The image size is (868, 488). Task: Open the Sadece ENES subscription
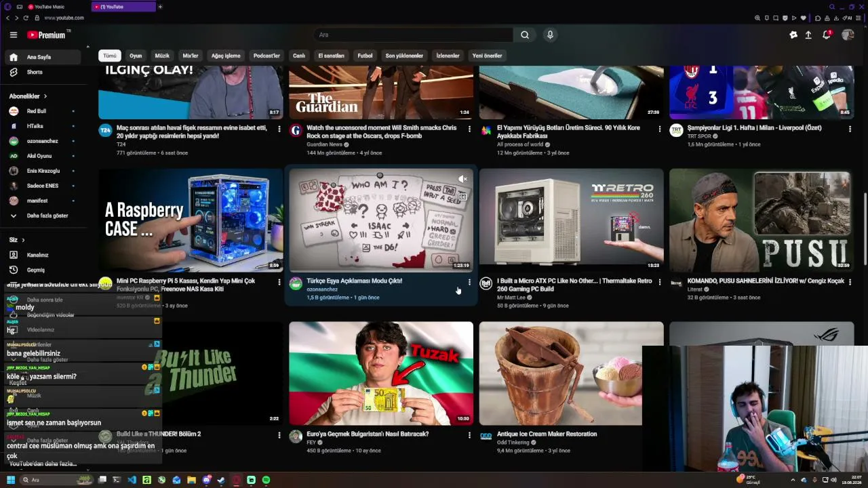44,186
